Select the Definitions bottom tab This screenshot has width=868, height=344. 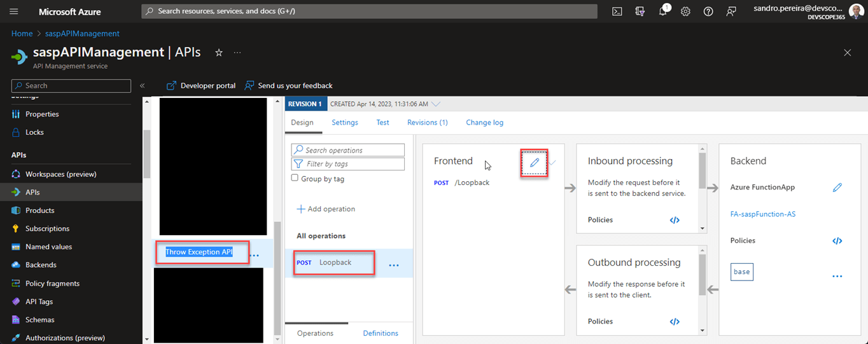click(381, 333)
